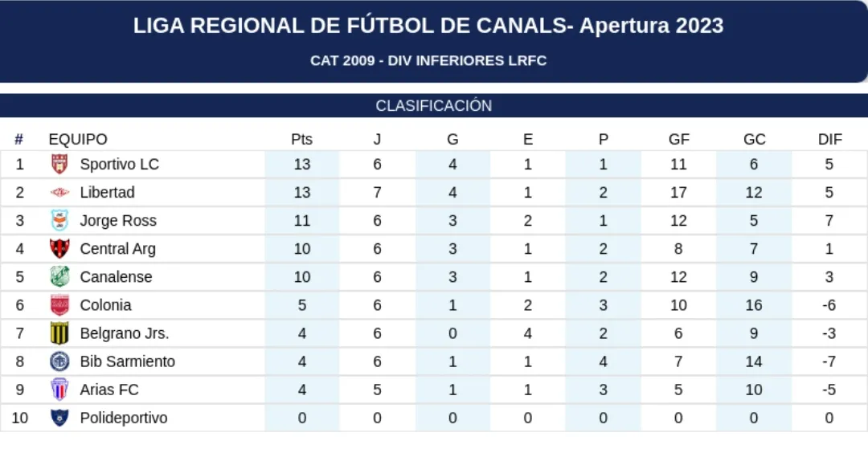The width and height of the screenshot is (868, 461).
Task: Click the Bib Sarmiento round crest
Action: click(x=59, y=361)
